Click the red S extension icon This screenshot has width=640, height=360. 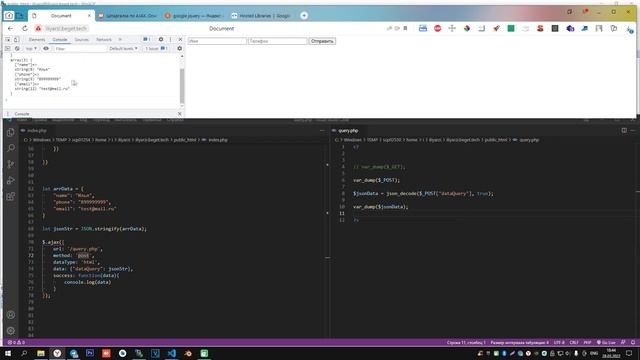click(540, 29)
